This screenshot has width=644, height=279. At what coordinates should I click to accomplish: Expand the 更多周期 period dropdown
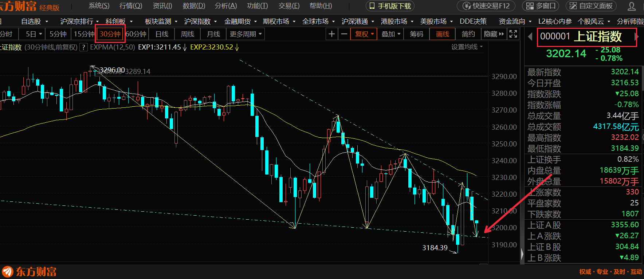[246, 34]
